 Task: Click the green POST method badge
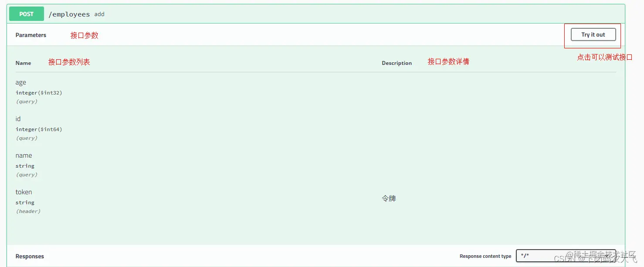tap(26, 14)
